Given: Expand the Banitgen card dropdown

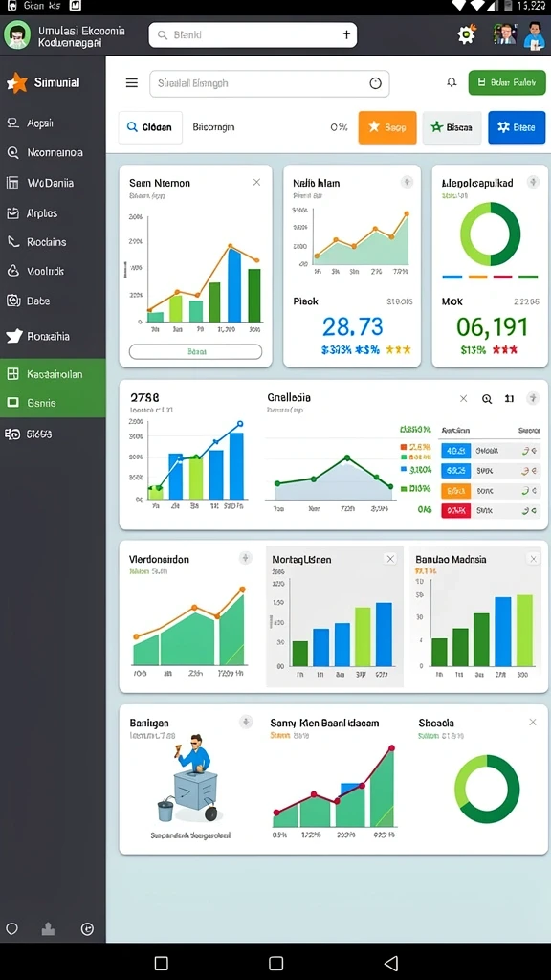Looking at the screenshot, I should (x=246, y=722).
